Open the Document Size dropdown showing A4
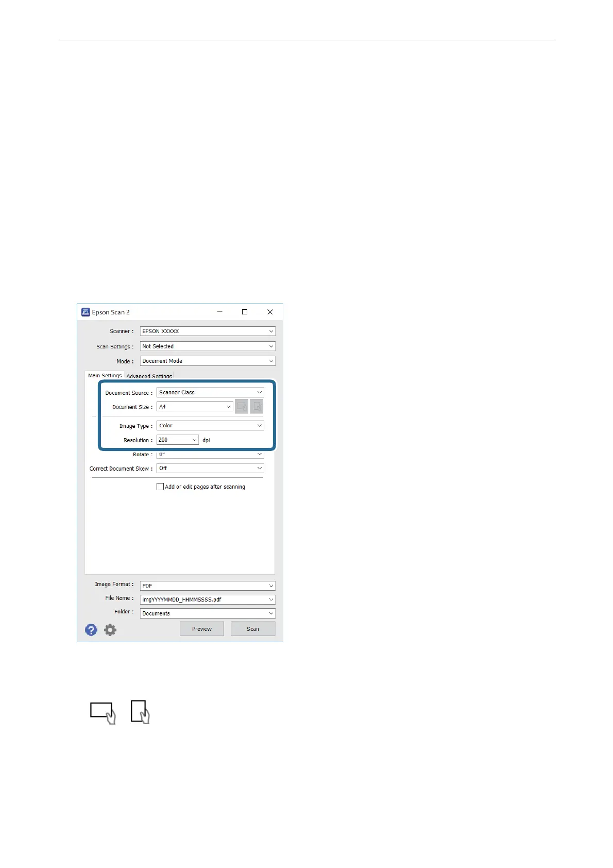613x868 pixels. pos(195,407)
